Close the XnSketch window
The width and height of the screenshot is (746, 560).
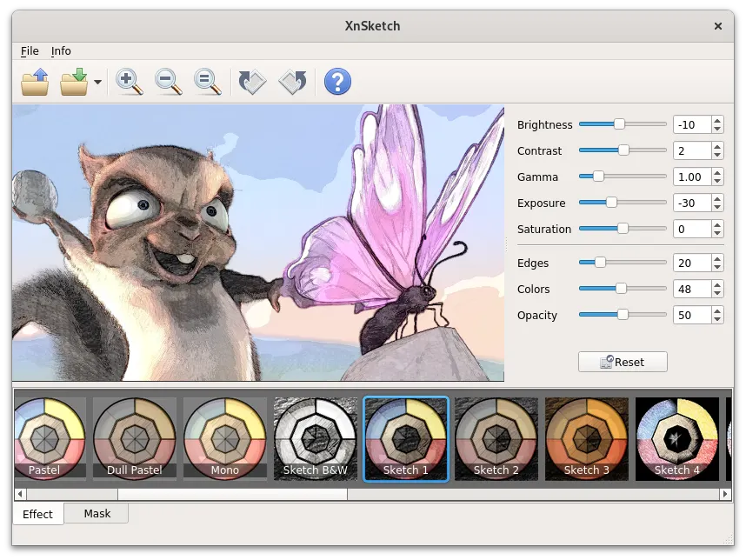[718, 26]
